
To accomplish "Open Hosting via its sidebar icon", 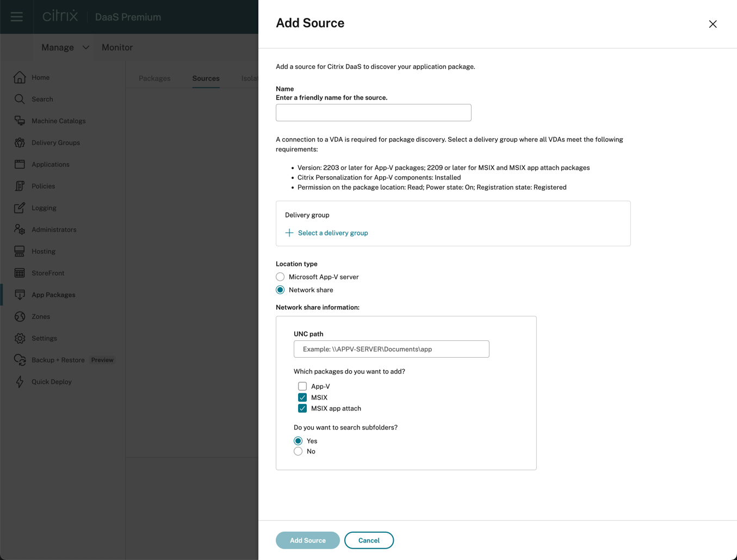I will coord(20,251).
